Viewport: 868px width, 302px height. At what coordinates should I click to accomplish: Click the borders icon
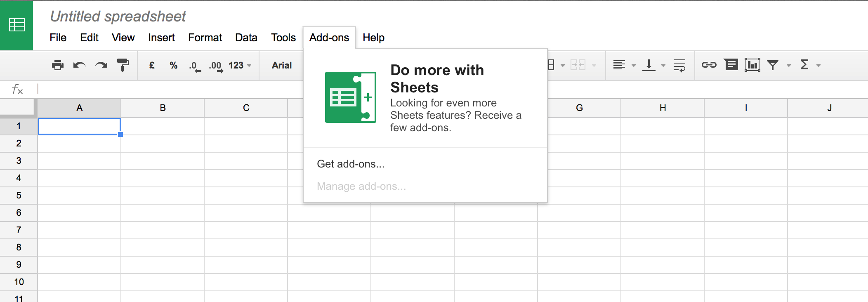551,65
